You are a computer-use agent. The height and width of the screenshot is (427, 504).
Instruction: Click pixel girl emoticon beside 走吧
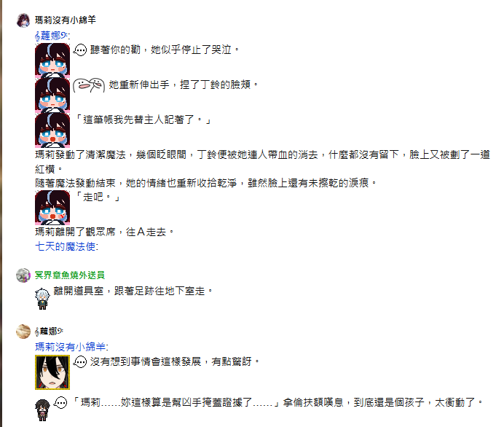tap(52, 208)
